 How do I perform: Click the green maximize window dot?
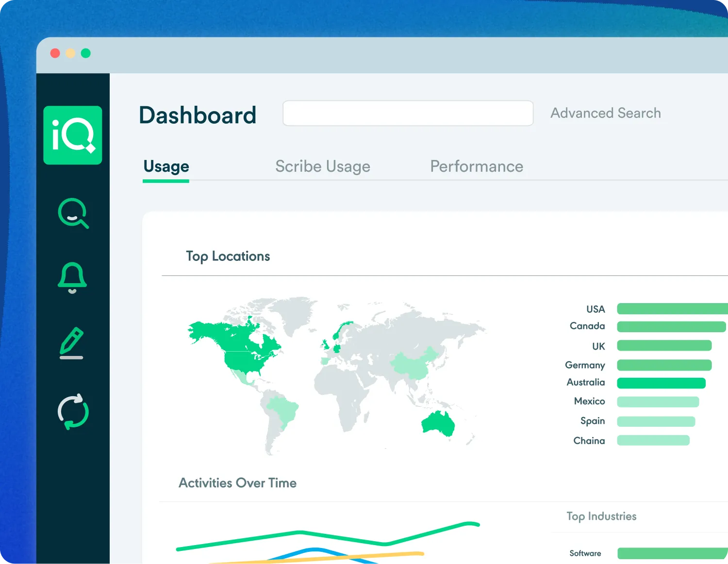pos(86,53)
